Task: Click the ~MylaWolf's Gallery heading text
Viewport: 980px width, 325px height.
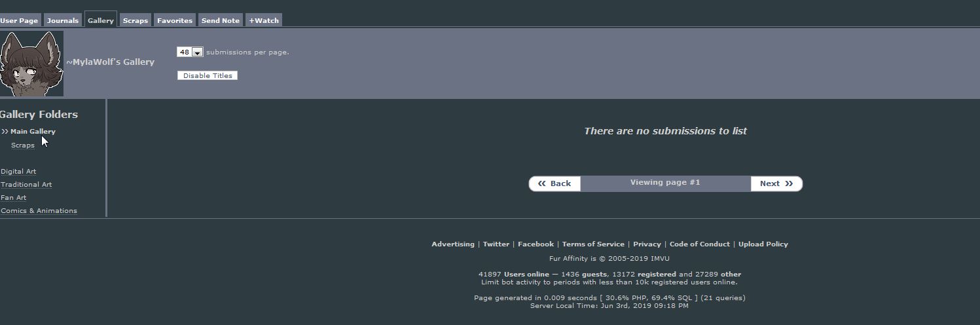Action: click(x=110, y=62)
